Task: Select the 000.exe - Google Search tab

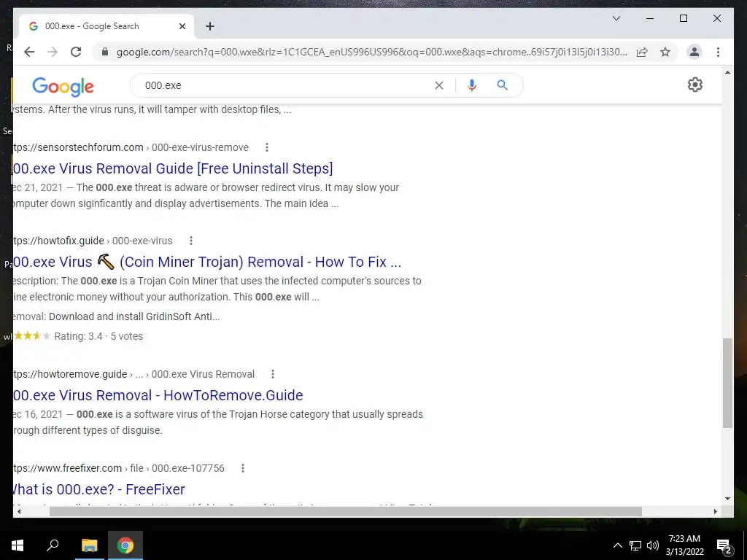Action: click(x=107, y=26)
